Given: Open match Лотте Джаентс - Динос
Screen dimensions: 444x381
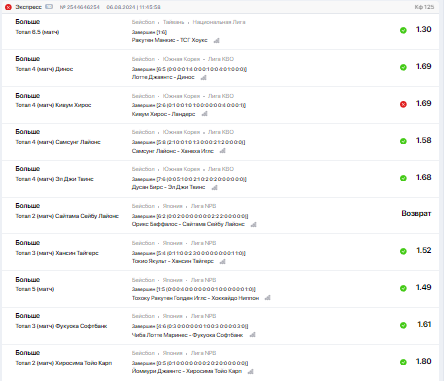Looking at the screenshot, I should tap(163, 77).
